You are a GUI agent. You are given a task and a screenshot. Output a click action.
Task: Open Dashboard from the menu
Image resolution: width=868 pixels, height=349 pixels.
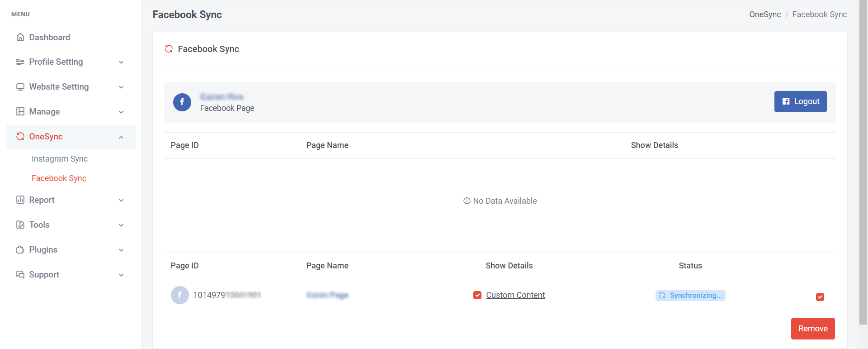point(71,38)
